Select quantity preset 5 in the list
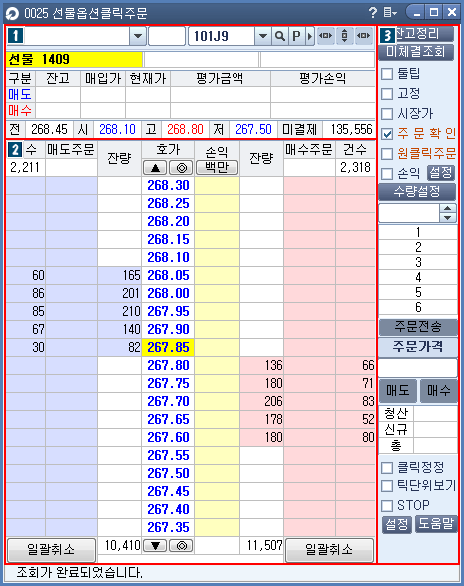The height and width of the screenshot is (586, 464). pos(418,292)
